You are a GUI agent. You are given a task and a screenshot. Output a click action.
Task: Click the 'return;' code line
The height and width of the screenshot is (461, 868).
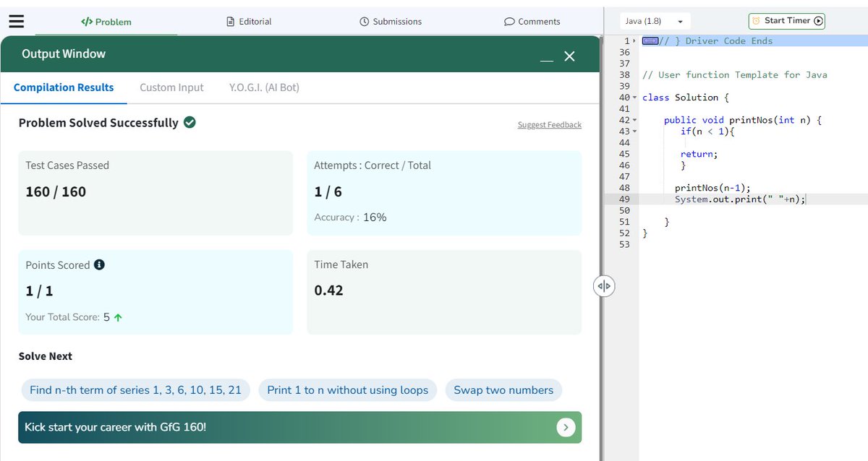pyautogui.click(x=699, y=154)
